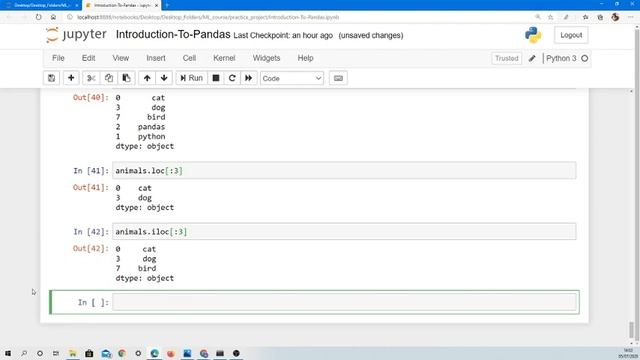This screenshot has width=640, height=360.
Task: Open the File menu
Action: (x=58, y=58)
